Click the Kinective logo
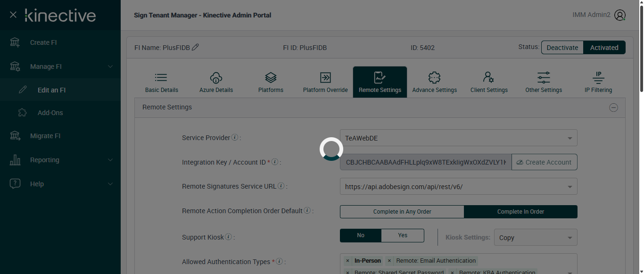This screenshot has width=644, height=274. pos(60,15)
